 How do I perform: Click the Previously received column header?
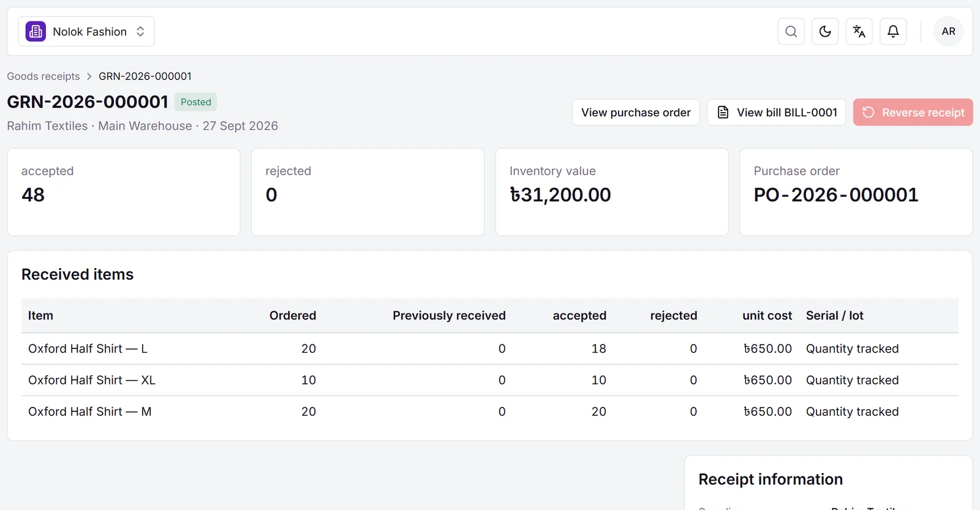(x=449, y=316)
